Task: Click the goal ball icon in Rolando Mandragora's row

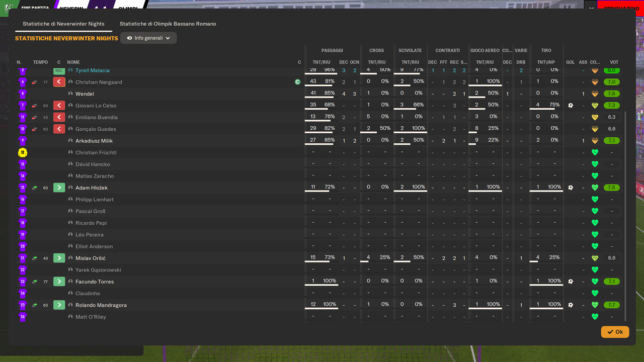Action: click(571, 305)
